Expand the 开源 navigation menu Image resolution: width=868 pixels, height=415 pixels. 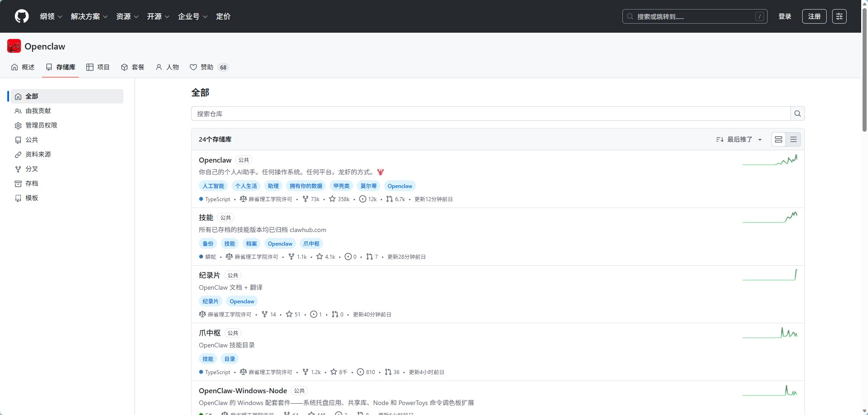coord(158,16)
